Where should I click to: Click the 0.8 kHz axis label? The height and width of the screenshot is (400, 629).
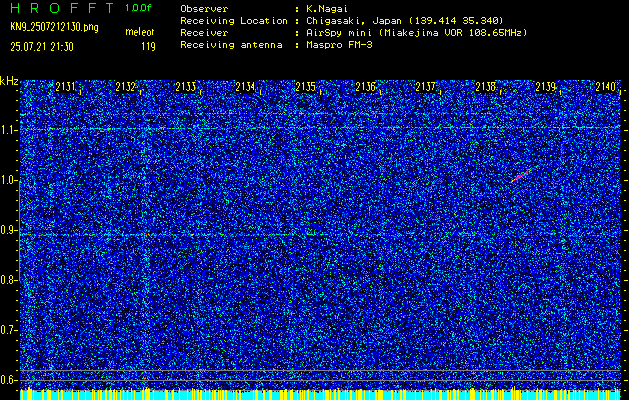[8, 280]
